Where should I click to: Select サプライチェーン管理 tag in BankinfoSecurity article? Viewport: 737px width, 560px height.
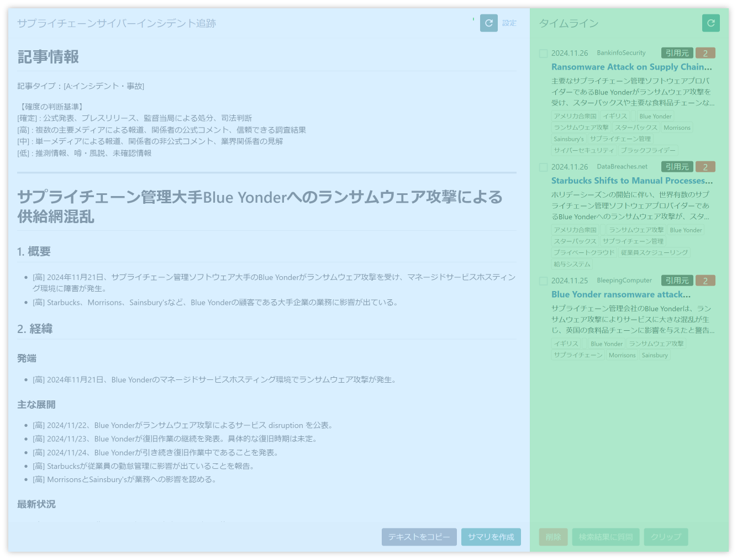tap(620, 139)
